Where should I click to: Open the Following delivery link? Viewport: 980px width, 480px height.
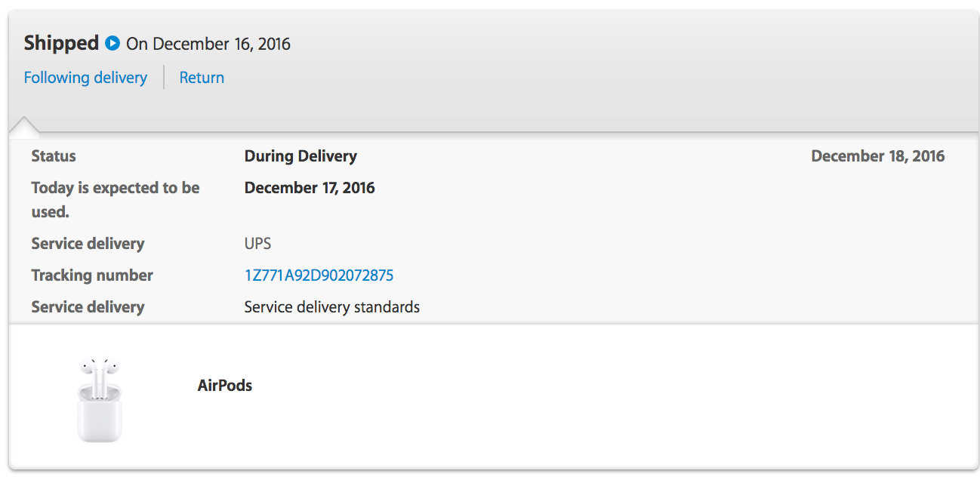pyautogui.click(x=85, y=78)
